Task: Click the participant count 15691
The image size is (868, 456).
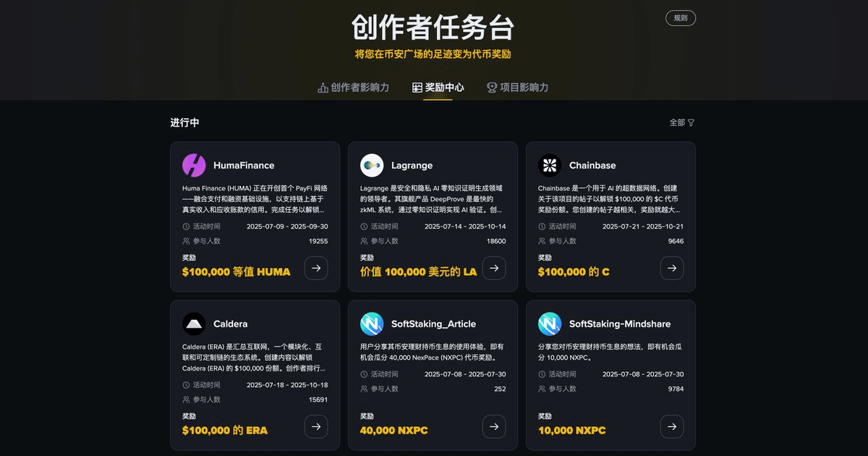Action: [318, 400]
